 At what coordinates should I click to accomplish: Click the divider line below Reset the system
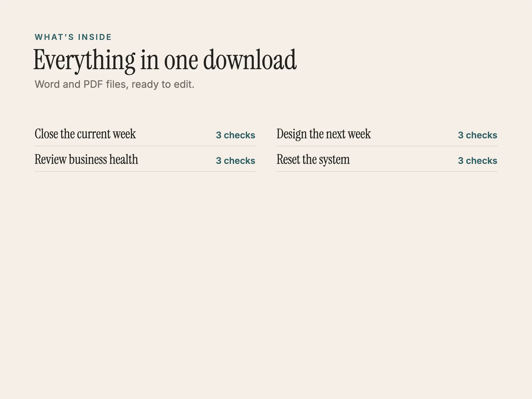pyautogui.click(x=387, y=172)
